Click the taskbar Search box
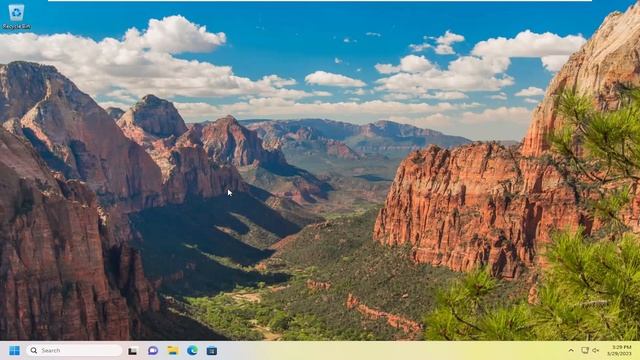640x360 pixels. pos(74,351)
